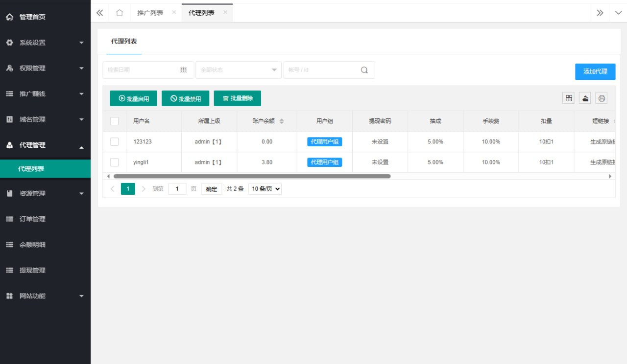Check the box for user yingli1
This screenshot has width=627, height=364.
[x=115, y=162]
